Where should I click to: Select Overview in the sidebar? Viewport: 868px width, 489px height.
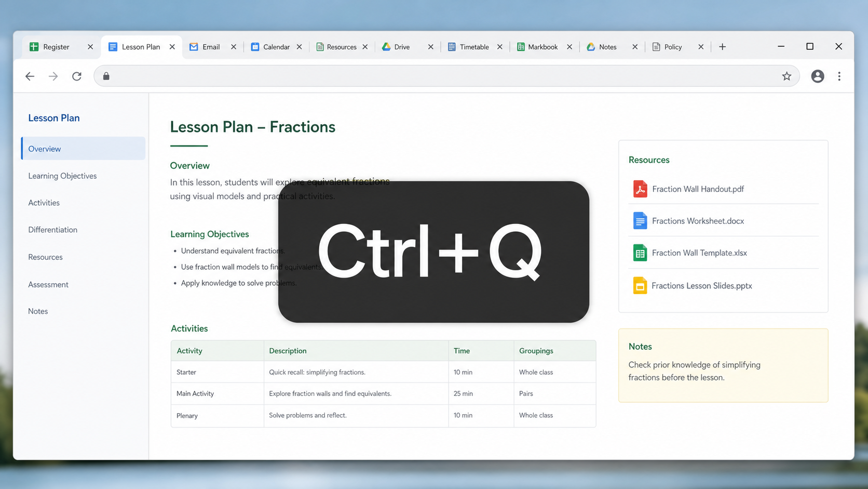coord(83,149)
